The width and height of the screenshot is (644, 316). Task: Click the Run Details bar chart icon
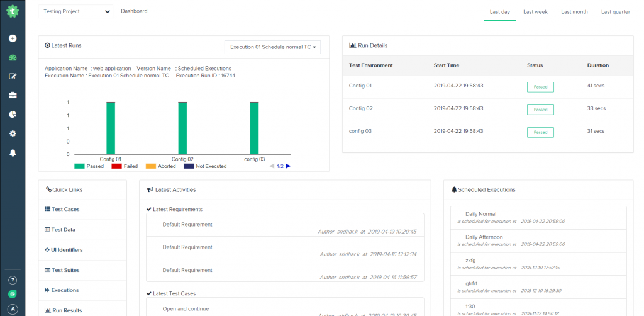(x=352, y=45)
